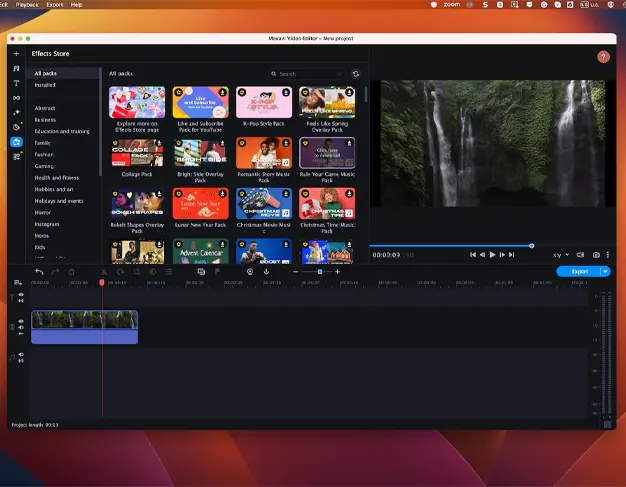Mute the audio track speaker icon
This screenshot has width=626, height=487.
point(21,354)
